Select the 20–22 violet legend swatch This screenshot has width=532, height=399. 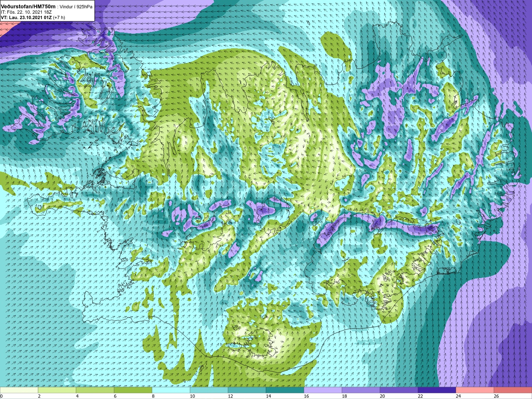pos(399,390)
